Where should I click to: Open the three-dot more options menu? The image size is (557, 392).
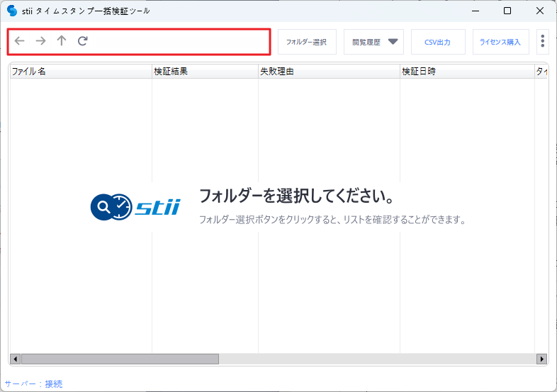coord(542,42)
